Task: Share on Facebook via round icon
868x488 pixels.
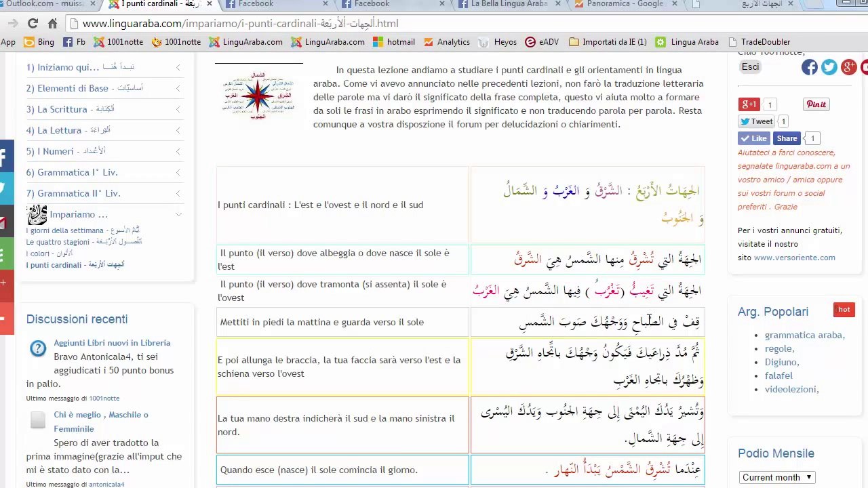Action: (810, 67)
